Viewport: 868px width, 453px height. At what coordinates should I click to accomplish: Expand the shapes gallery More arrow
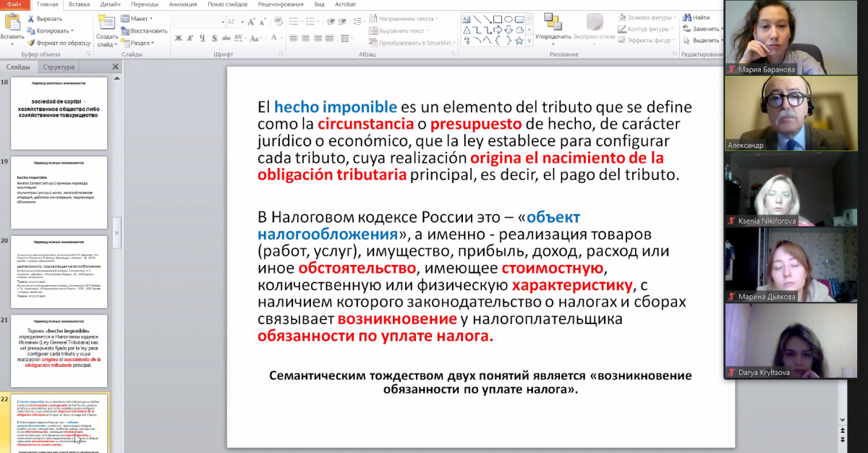click(x=529, y=41)
